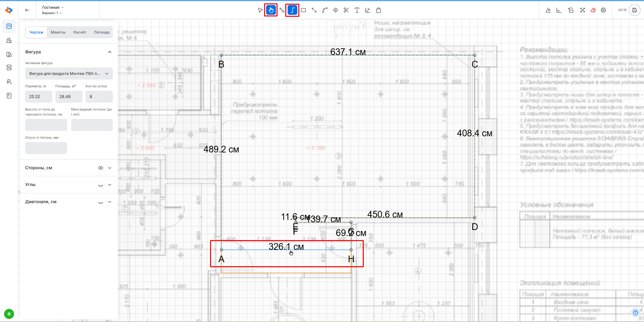
Task: Toggle visibility of Стороны, см
Action: tap(100, 168)
